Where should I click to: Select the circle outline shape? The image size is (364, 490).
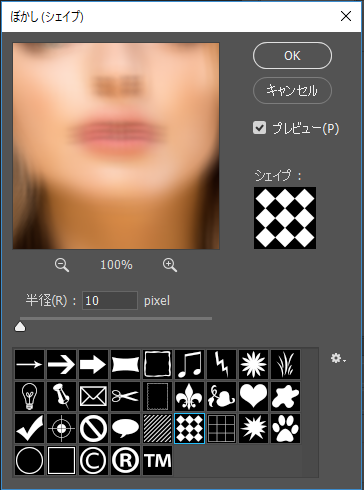(29, 460)
